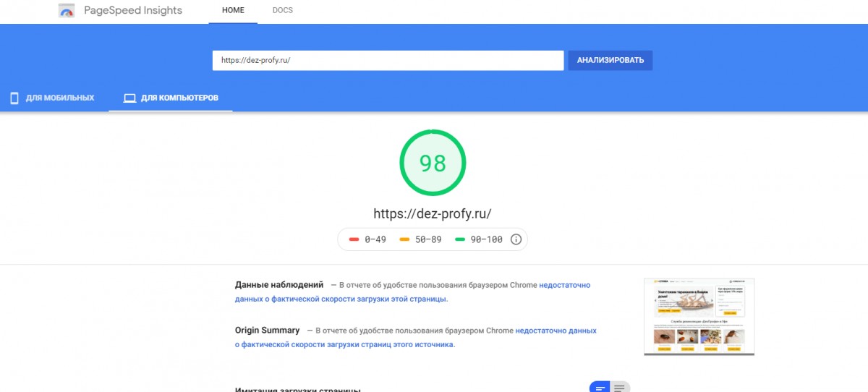The image size is (868, 392).
Task: Click the website screenshot thumbnail
Action: point(699,317)
